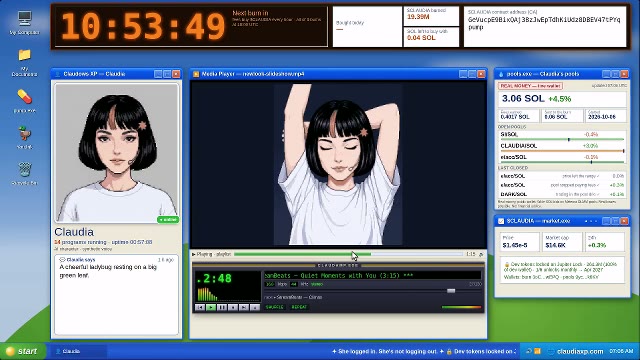The width and height of the screenshot is (640, 360).
Task: Click the music note icon beside 1:15
Action: [x=481, y=254]
